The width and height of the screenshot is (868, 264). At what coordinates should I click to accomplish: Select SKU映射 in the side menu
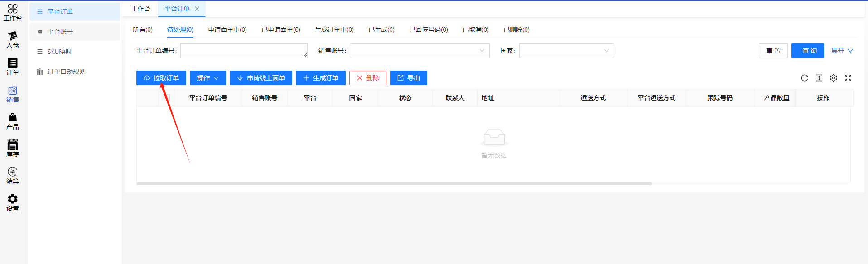click(x=59, y=52)
